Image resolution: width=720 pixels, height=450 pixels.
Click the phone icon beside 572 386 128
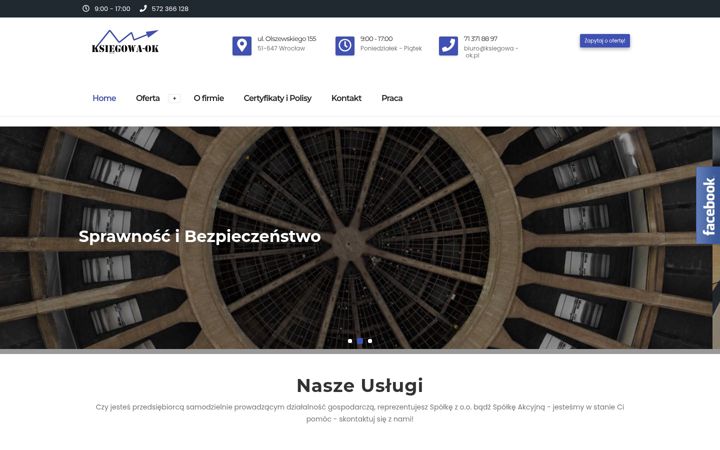click(x=143, y=8)
